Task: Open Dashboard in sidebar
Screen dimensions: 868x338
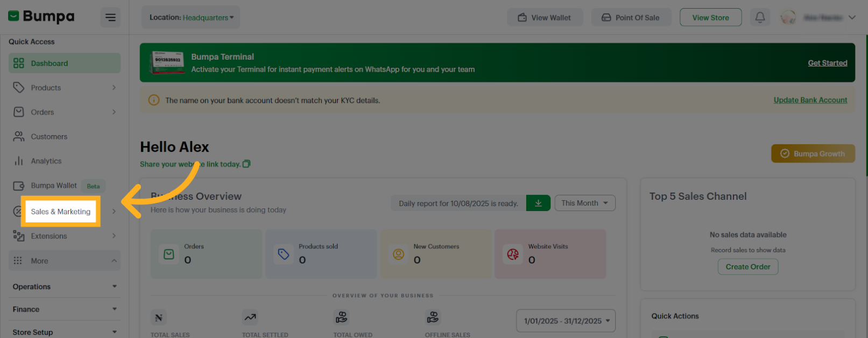Action: tap(65, 63)
